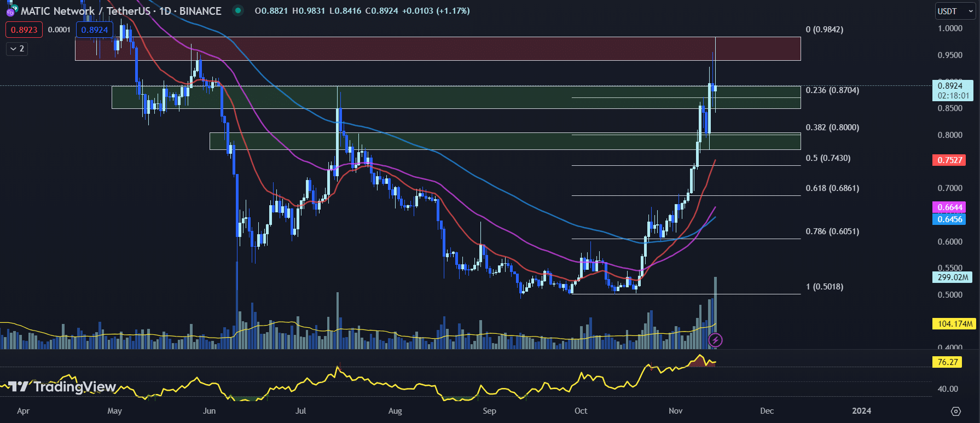Image resolution: width=980 pixels, height=423 pixels.
Task: Click the lightning bolt event marker icon
Action: [715, 340]
